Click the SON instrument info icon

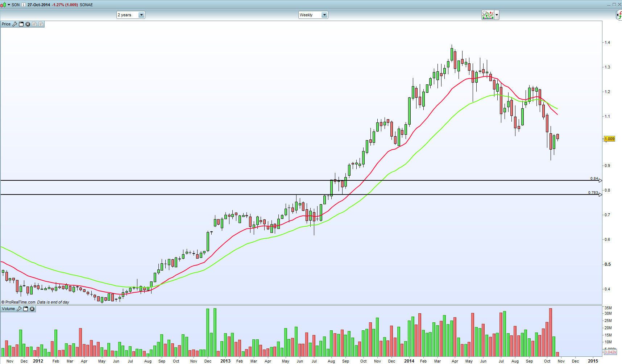24,5
